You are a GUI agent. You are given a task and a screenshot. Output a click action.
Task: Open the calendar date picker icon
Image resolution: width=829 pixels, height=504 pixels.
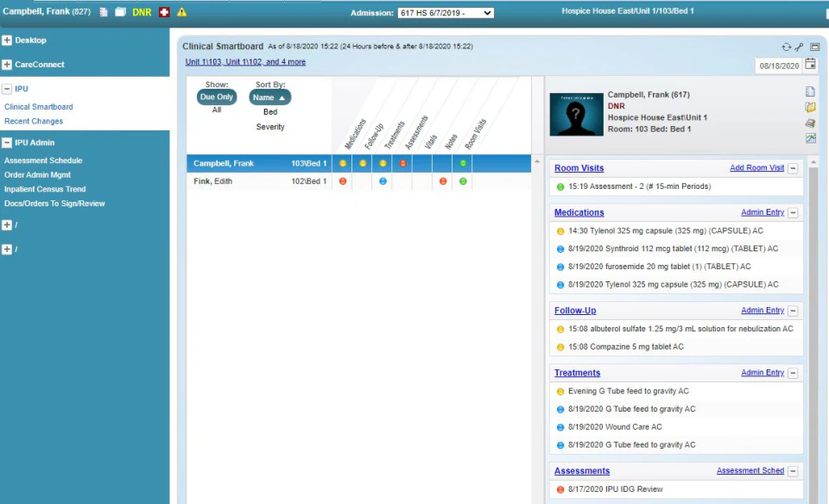click(810, 64)
